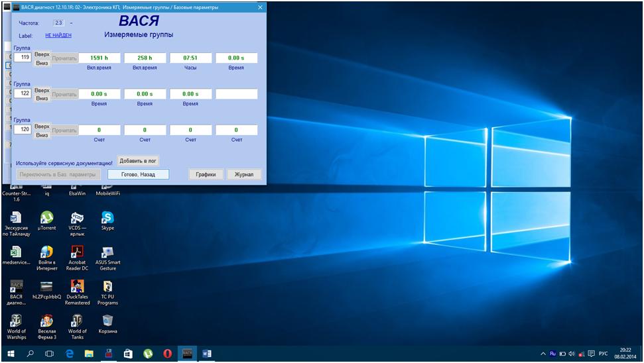Open the µTorrent desktop shortcut
This screenshot has width=644, height=363.
[46, 218]
